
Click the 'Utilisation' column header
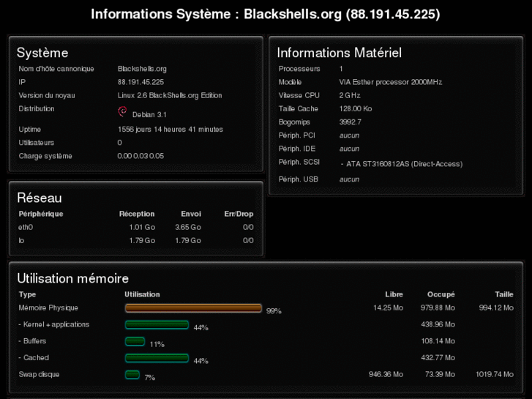coord(142,294)
